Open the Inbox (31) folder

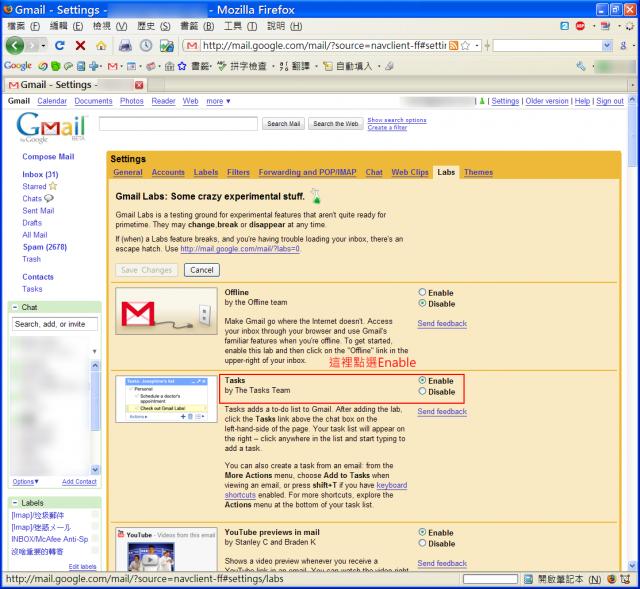point(40,174)
